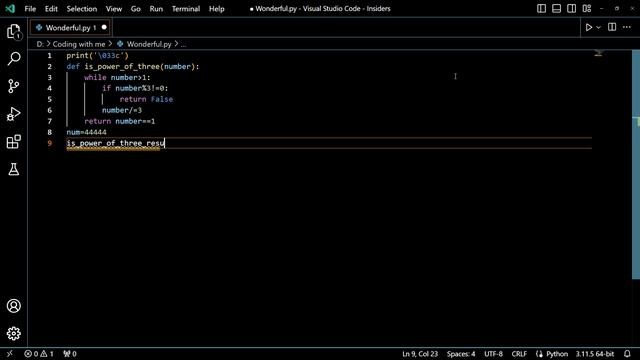Split the editor to the right

click(x=612, y=27)
